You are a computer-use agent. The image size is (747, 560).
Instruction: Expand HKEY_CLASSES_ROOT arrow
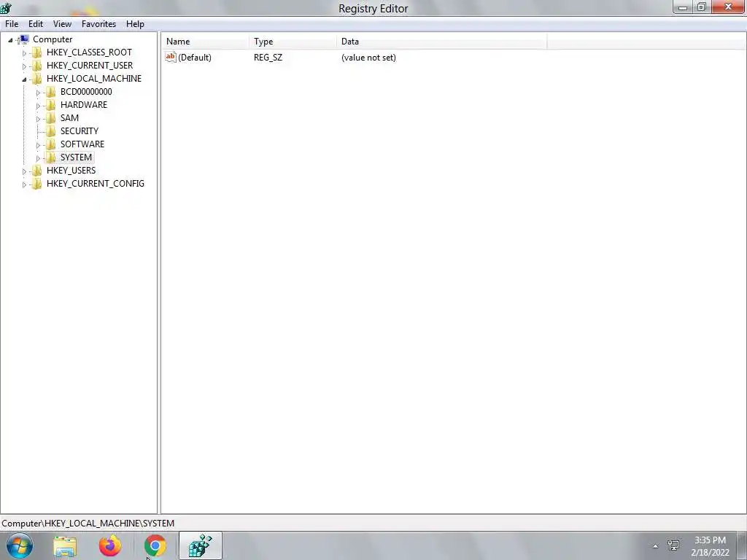(24, 53)
